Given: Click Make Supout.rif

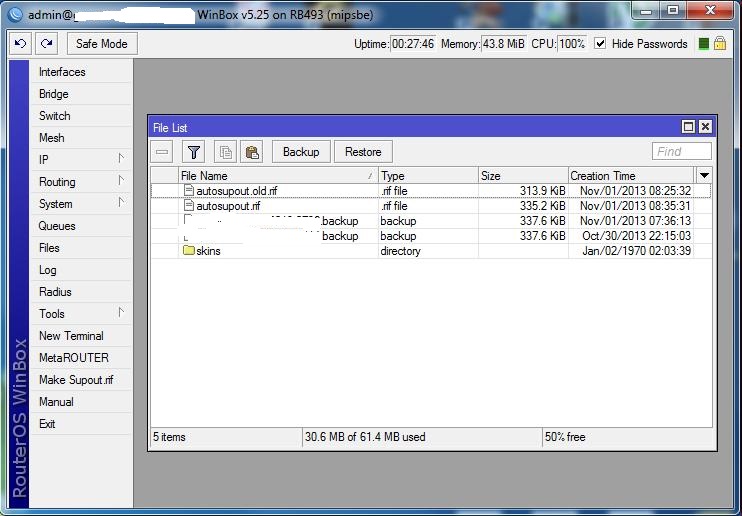Looking at the screenshot, I should pyautogui.click(x=81, y=380).
